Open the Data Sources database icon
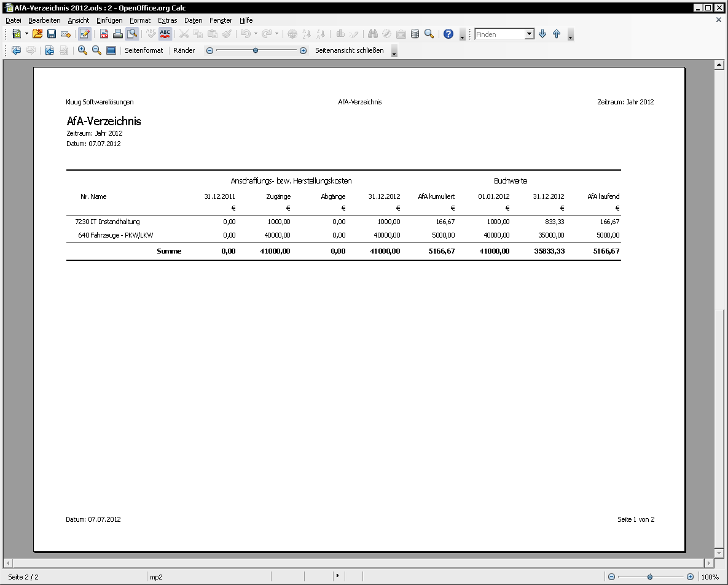Image resolution: width=728 pixels, height=585 pixels. click(x=415, y=34)
